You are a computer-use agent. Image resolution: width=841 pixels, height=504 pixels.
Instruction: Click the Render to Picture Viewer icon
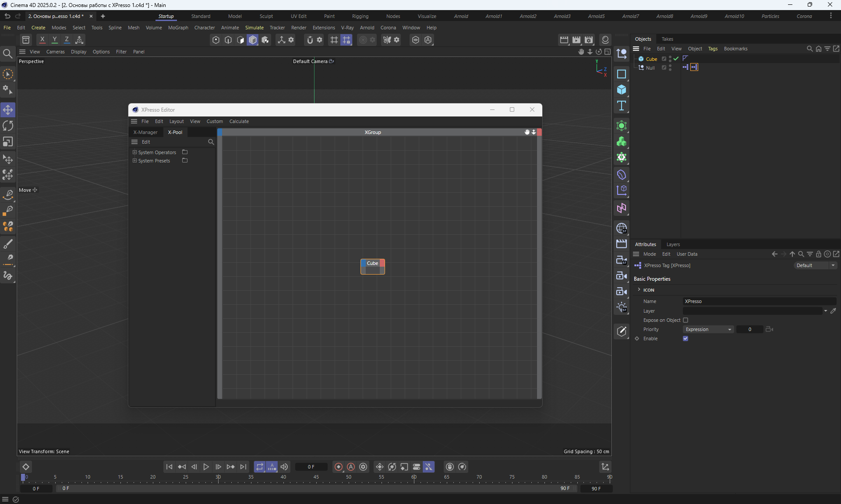pos(576,40)
